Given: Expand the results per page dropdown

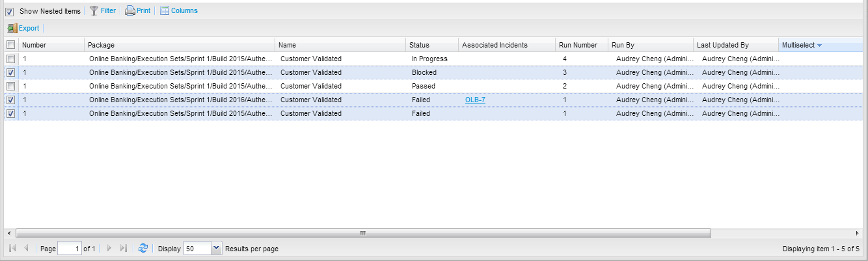Looking at the screenshot, I should [217, 249].
